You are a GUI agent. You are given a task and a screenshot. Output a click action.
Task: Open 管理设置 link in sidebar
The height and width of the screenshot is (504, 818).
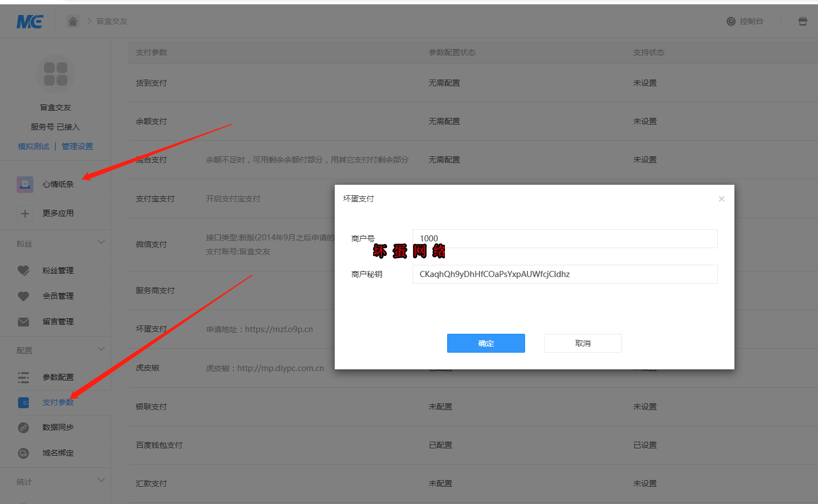tap(77, 146)
